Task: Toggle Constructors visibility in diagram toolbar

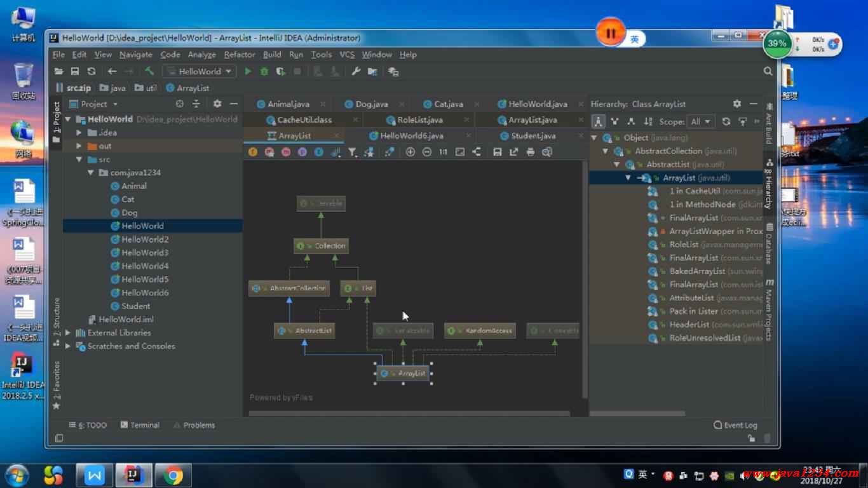Action: [x=269, y=152]
